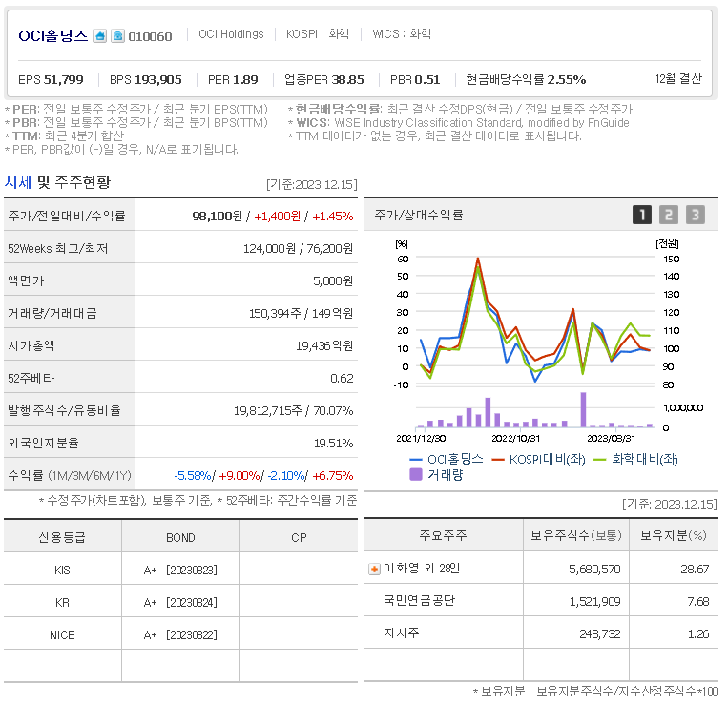Click the 3M return +9.00%
Viewport: 728px width, 706px height.
click(x=239, y=476)
